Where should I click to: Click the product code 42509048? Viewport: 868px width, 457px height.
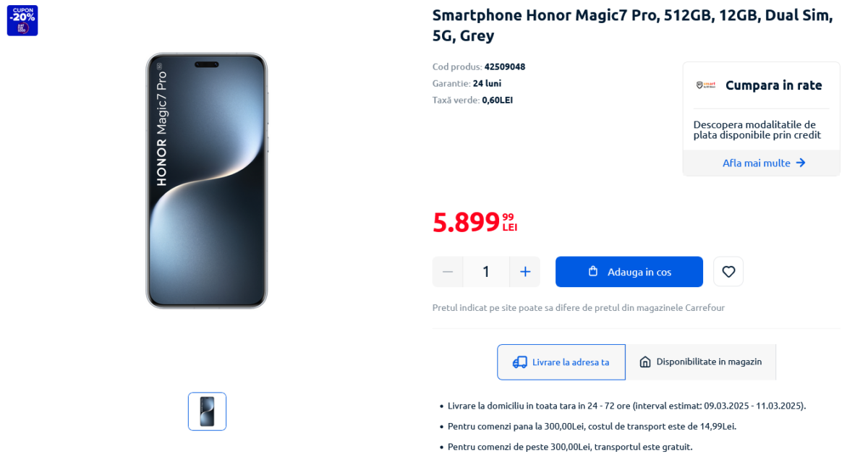[505, 67]
